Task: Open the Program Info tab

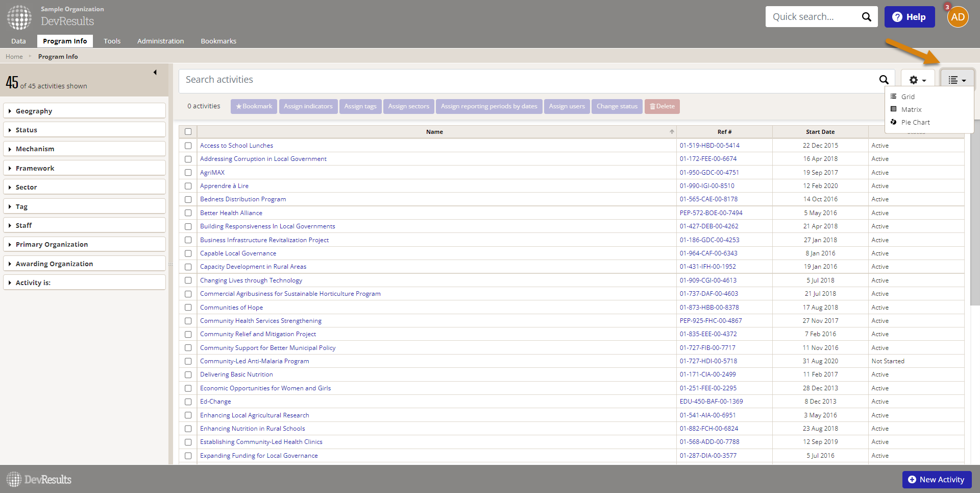Action: (65, 41)
